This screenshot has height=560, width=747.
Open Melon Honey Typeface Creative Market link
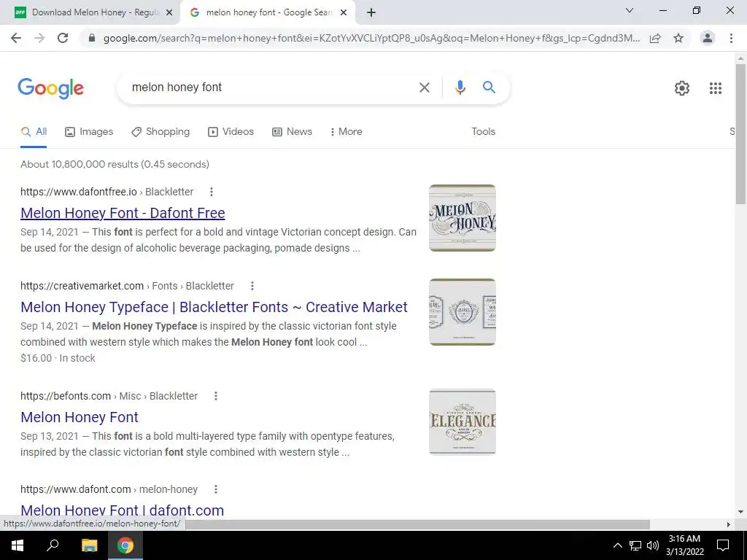tap(214, 307)
